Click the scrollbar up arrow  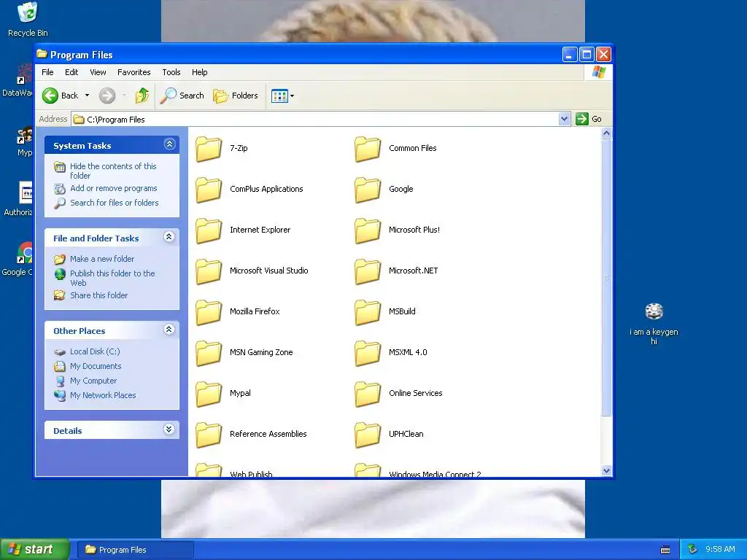[606, 133]
